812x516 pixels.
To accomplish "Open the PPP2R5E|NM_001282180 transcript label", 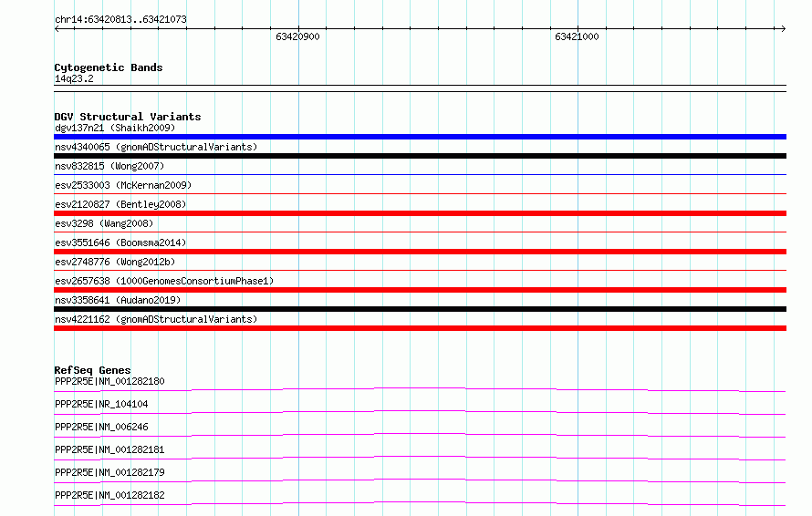I will [109, 381].
